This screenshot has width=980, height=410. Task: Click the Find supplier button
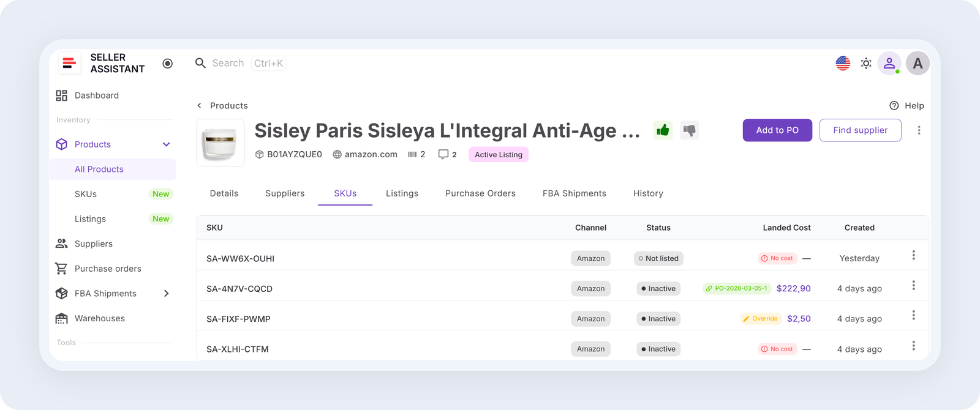(860, 130)
